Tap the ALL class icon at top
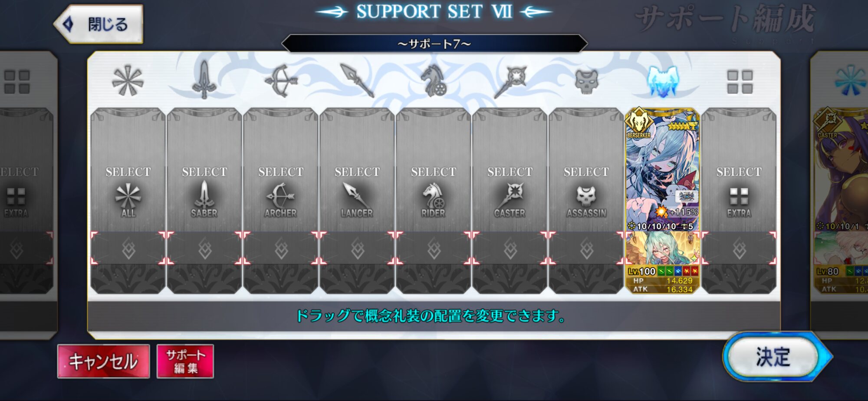The height and width of the screenshot is (401, 868). pyautogui.click(x=128, y=81)
